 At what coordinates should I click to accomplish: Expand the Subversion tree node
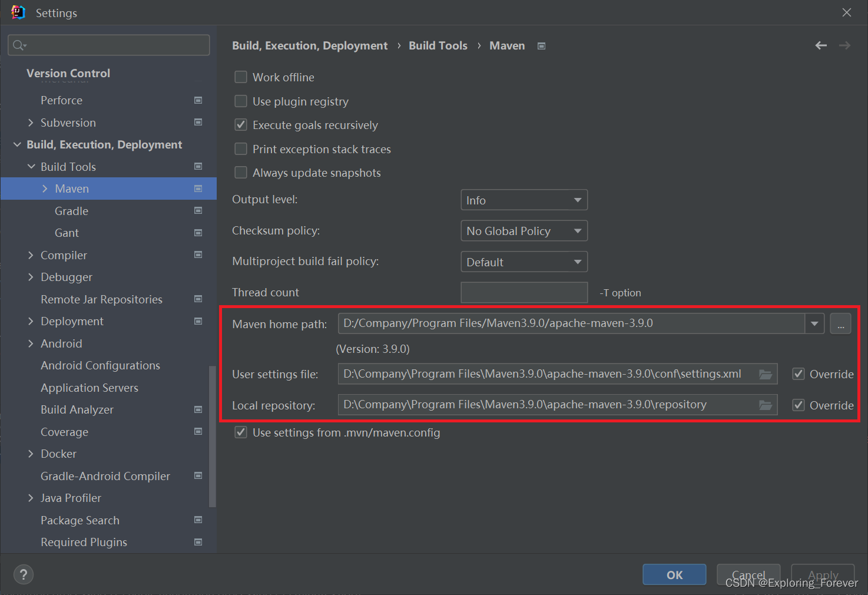click(31, 123)
